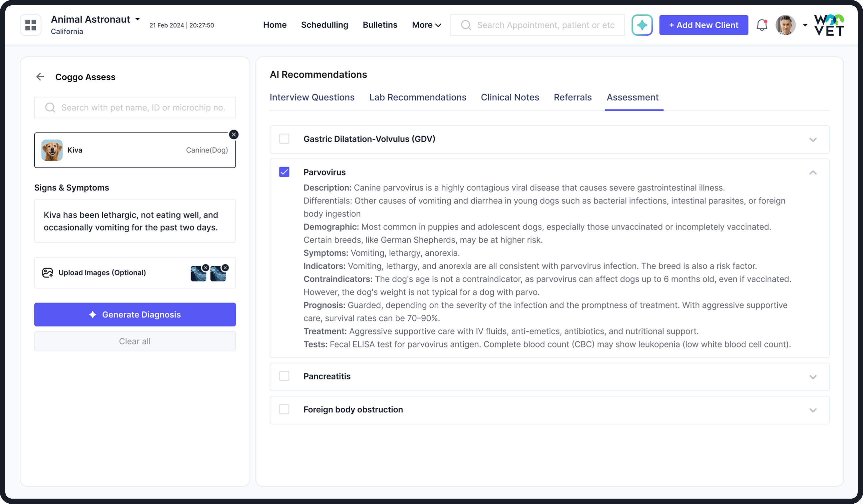This screenshot has height=504, width=863.
Task: Remove the second uploaded X-ray image
Action: (225, 268)
